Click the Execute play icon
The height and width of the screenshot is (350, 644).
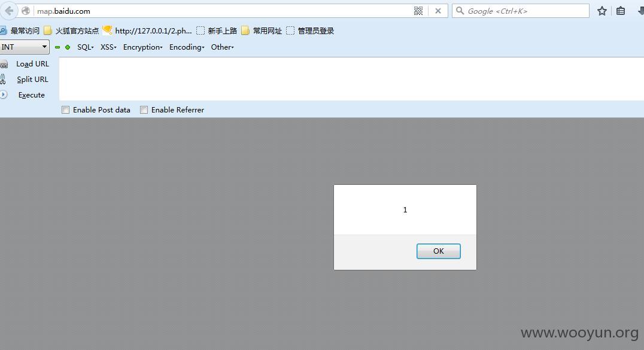click(x=3, y=95)
